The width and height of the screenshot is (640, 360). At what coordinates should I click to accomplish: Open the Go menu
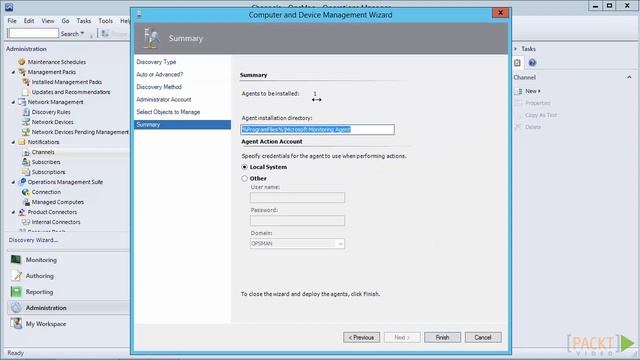pos(65,21)
